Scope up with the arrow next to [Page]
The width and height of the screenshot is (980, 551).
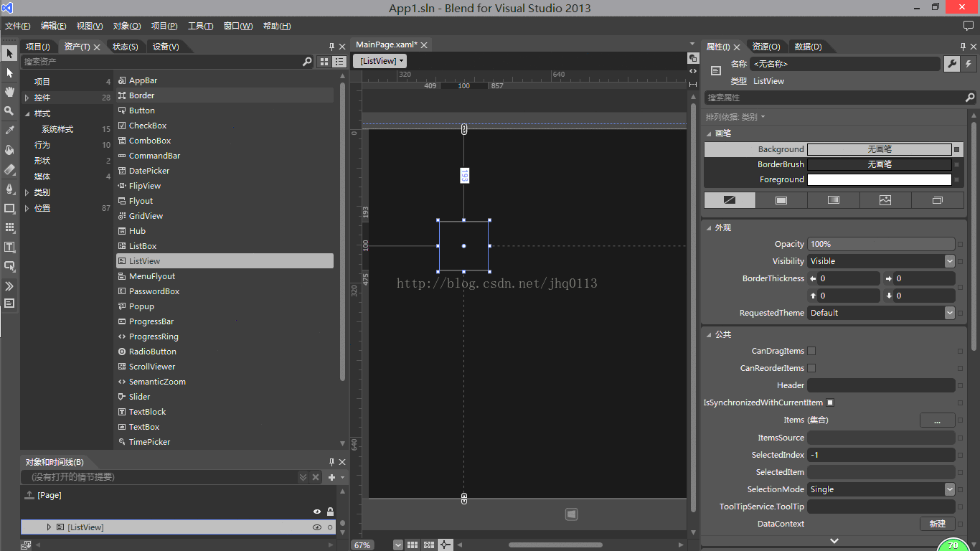click(x=29, y=495)
